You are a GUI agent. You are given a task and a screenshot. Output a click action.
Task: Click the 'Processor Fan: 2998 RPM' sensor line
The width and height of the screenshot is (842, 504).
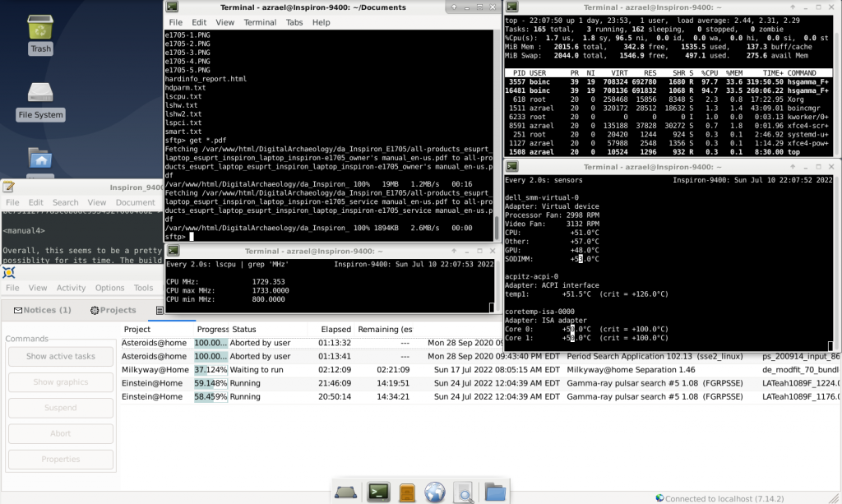click(x=552, y=215)
